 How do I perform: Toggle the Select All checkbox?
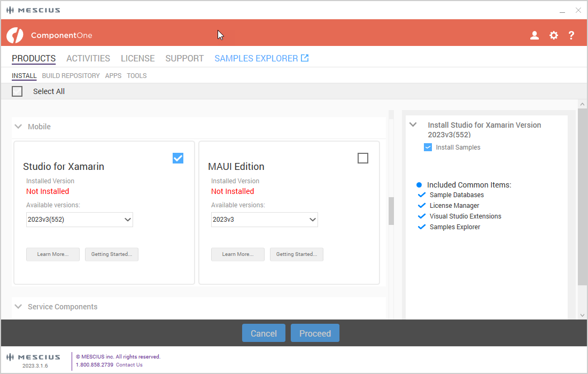(x=17, y=91)
